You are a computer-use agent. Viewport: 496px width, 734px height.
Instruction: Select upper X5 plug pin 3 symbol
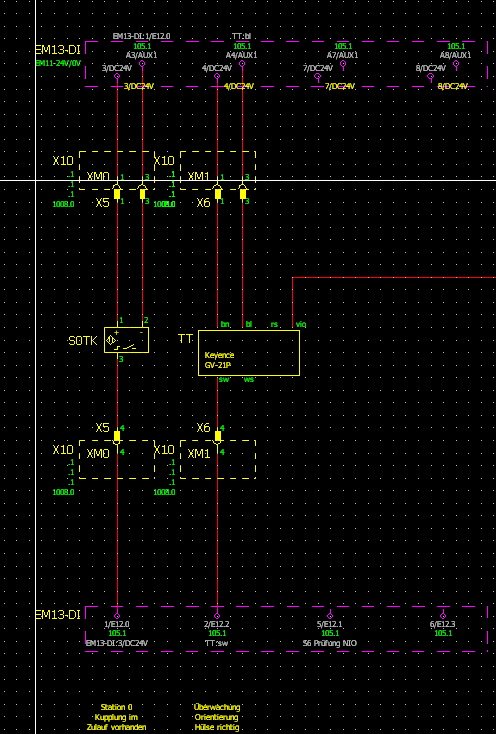coord(142,192)
